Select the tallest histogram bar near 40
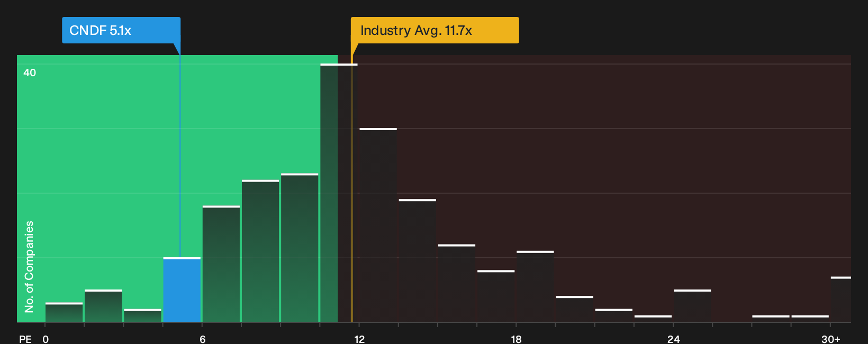This screenshot has height=344, width=868. [339, 193]
